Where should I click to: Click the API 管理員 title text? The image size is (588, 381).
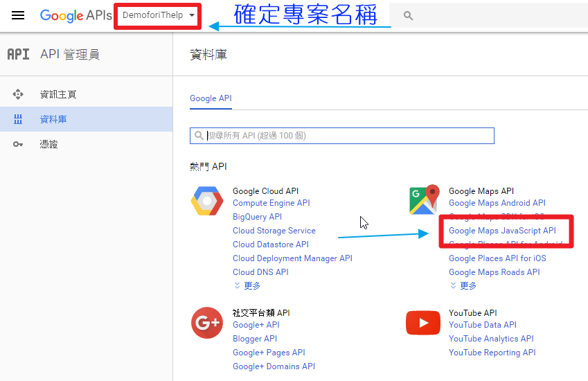click(70, 54)
